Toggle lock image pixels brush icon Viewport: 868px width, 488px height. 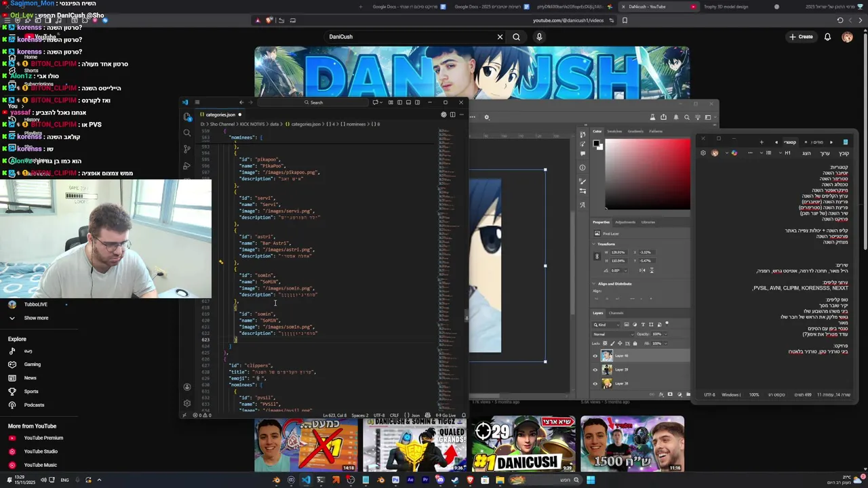tap(611, 344)
